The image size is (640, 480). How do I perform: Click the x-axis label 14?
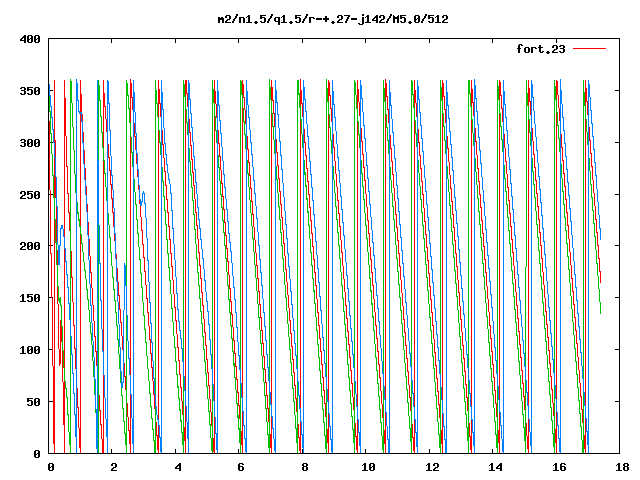(496, 467)
